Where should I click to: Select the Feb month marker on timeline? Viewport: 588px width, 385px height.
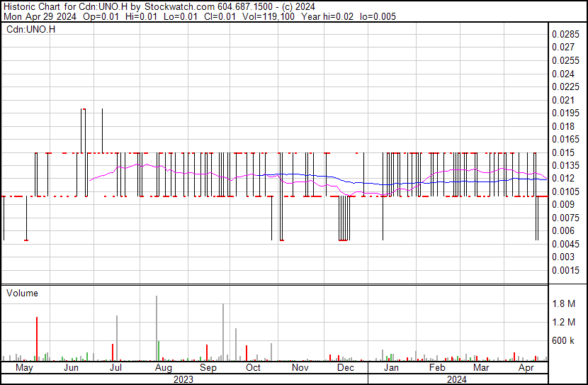pos(437,368)
